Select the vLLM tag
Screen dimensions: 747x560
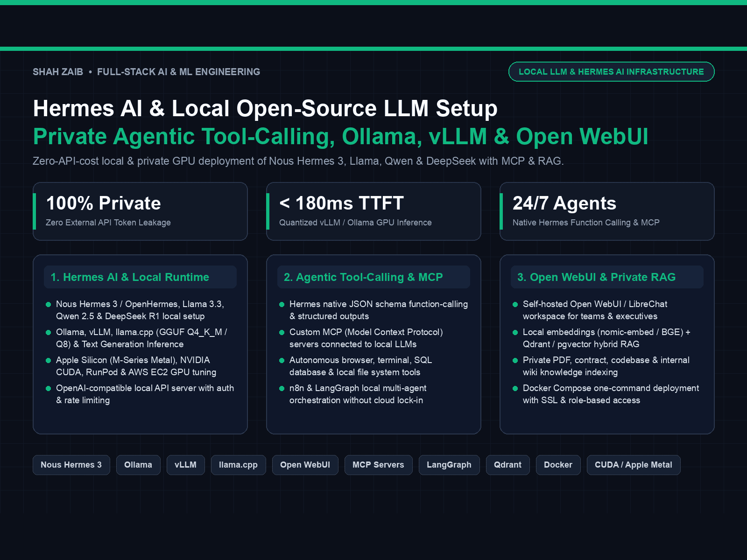pos(185,465)
